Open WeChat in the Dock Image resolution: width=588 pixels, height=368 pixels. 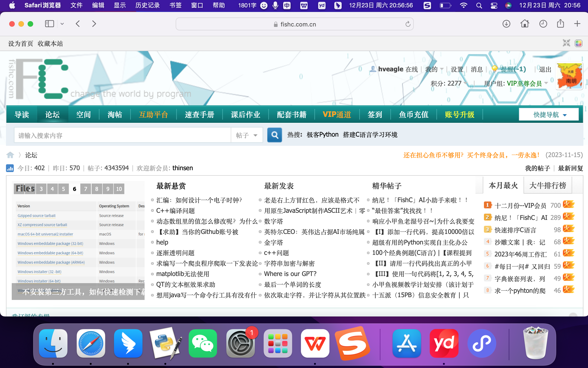[203, 343]
